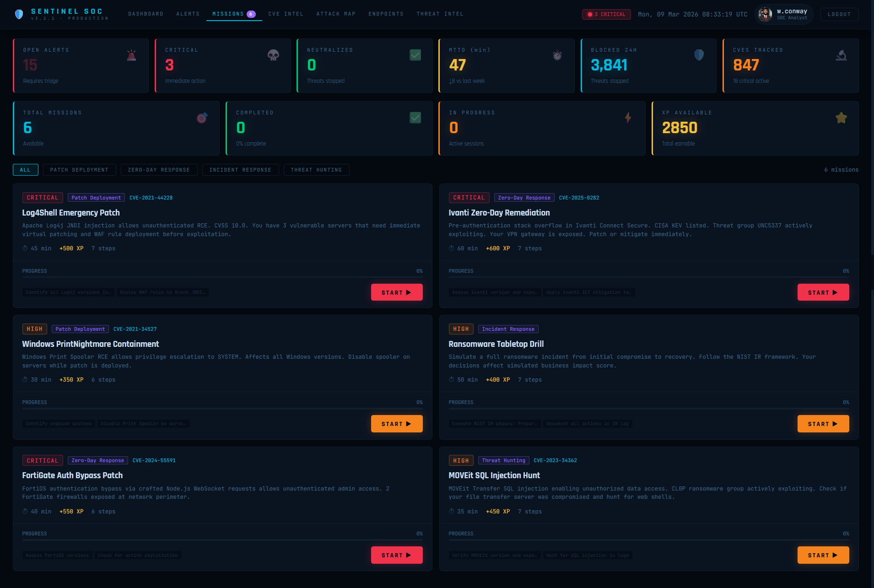
Task: Click Incident Response tag on Ransomware card
Action: (x=508, y=329)
